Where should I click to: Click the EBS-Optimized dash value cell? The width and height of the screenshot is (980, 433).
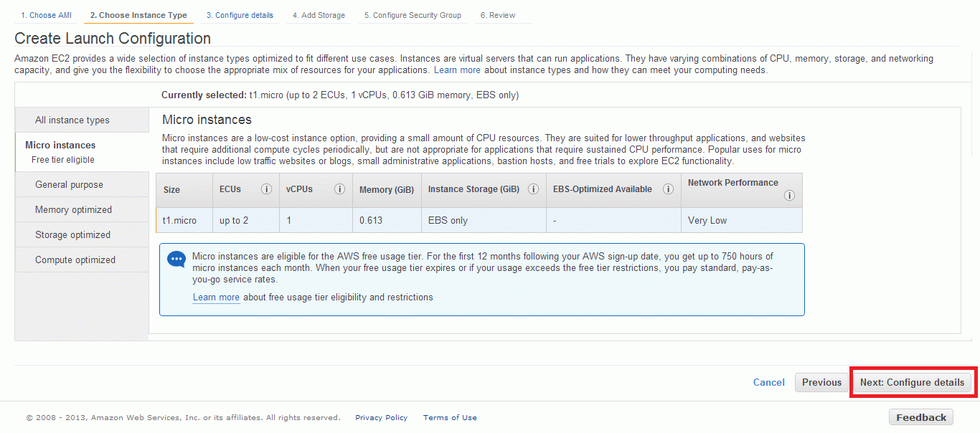click(x=613, y=220)
